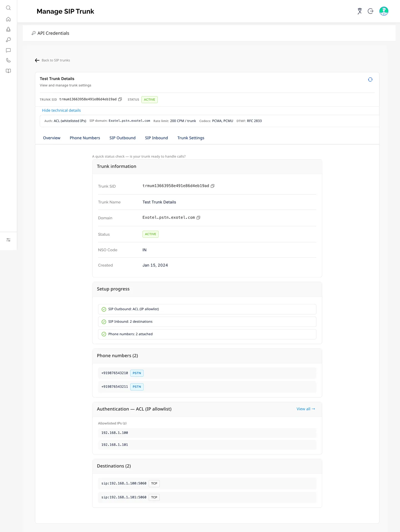Copy the Trunk SID in header row
This screenshot has height=532, width=400.
point(120,99)
